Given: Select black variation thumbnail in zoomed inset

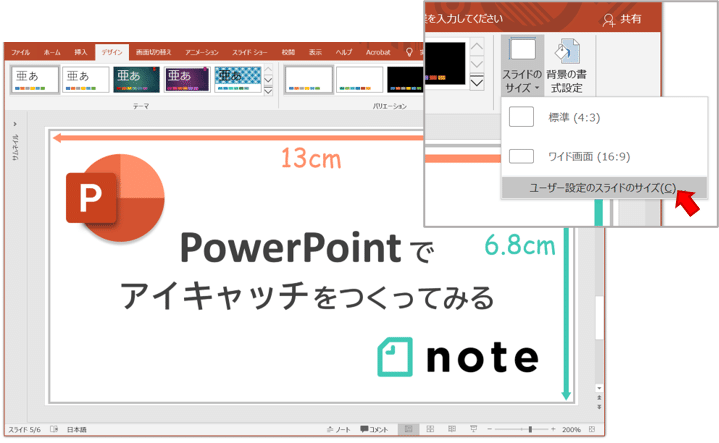Looking at the screenshot, I should tap(445, 63).
